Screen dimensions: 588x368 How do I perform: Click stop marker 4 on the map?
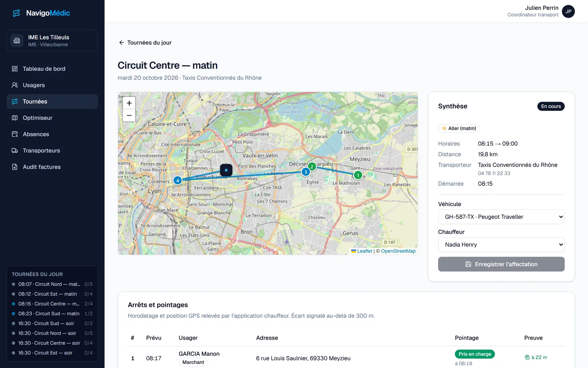coord(178,180)
